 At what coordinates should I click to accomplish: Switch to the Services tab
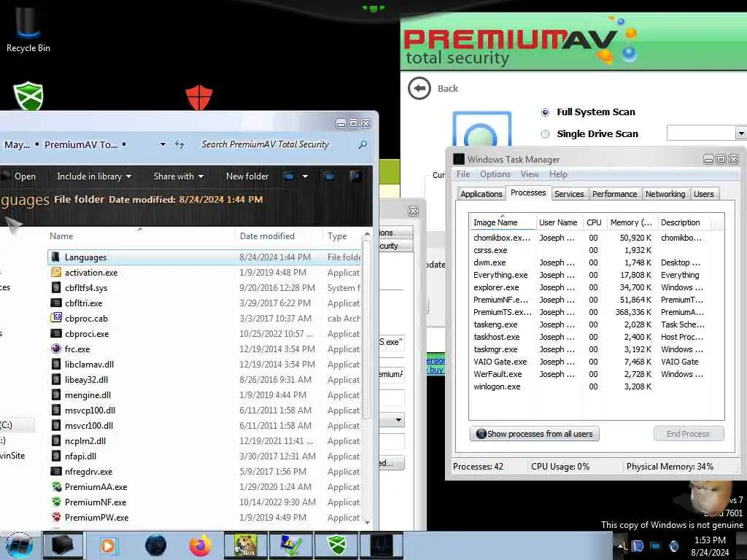pyautogui.click(x=569, y=194)
